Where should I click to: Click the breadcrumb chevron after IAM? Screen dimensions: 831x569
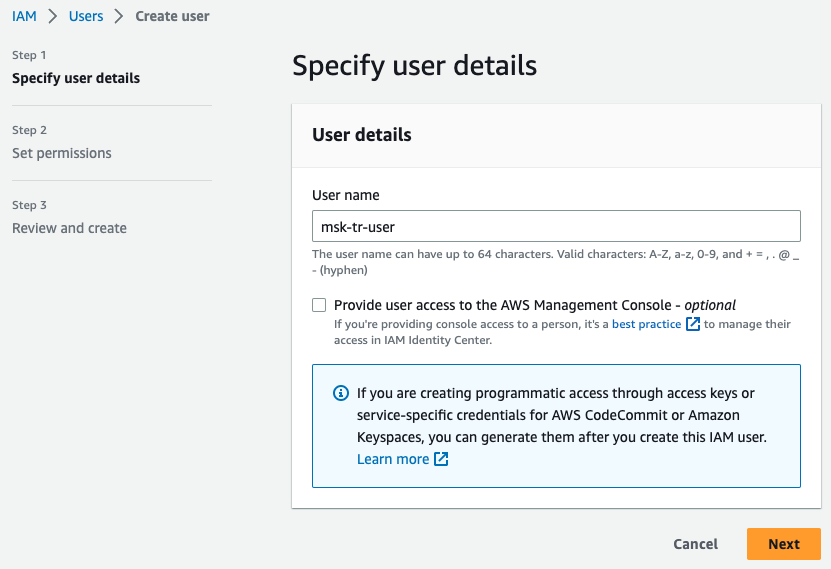click(52, 16)
